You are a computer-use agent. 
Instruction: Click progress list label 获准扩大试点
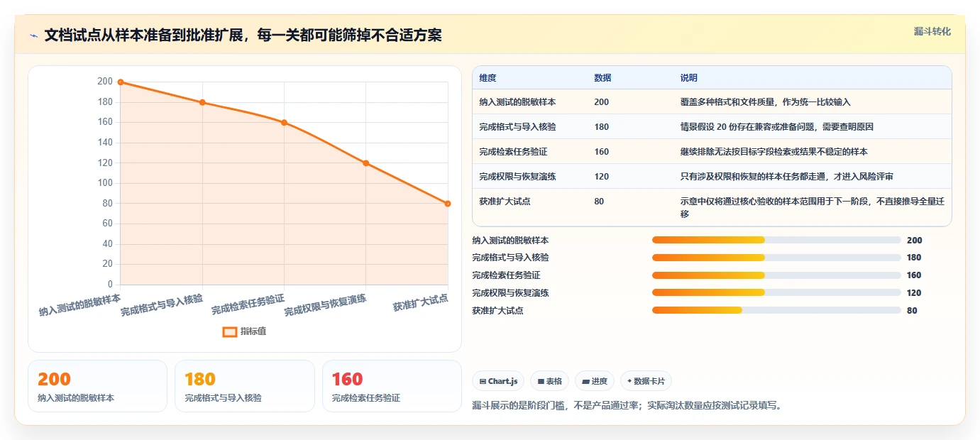click(x=498, y=311)
